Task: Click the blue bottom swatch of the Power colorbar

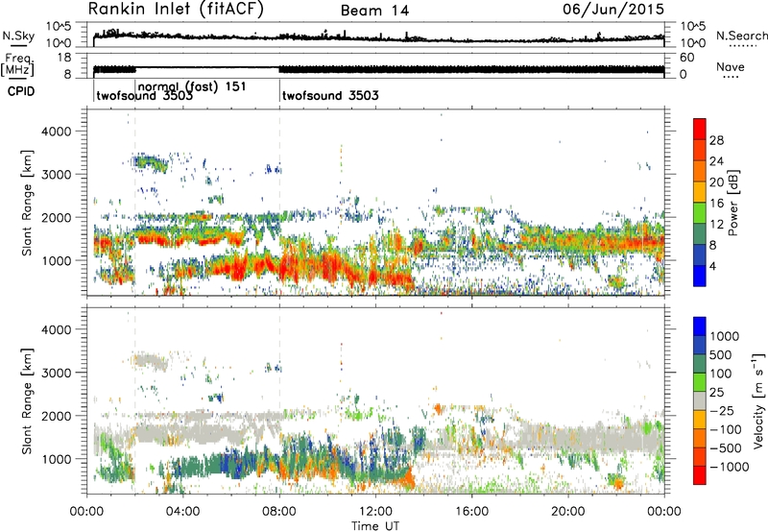Action: (700, 276)
